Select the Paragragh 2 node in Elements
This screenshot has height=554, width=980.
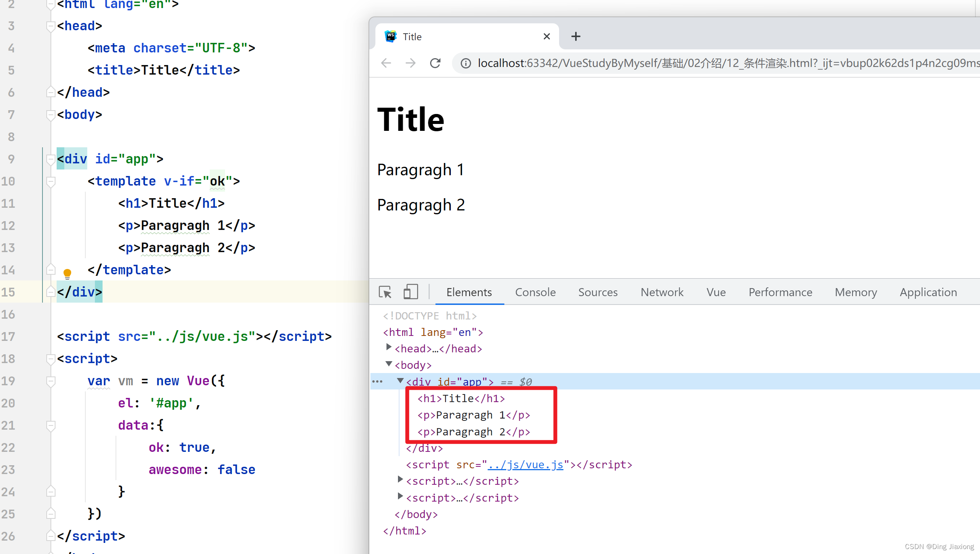point(474,432)
